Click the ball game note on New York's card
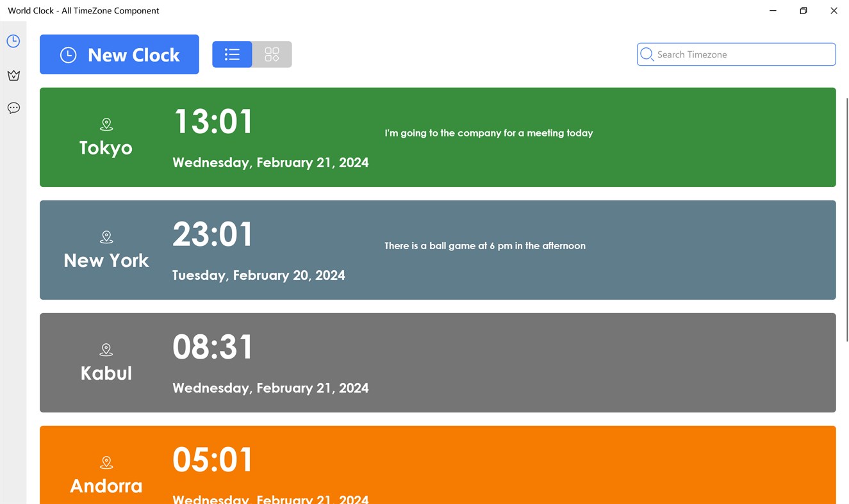 click(484, 246)
